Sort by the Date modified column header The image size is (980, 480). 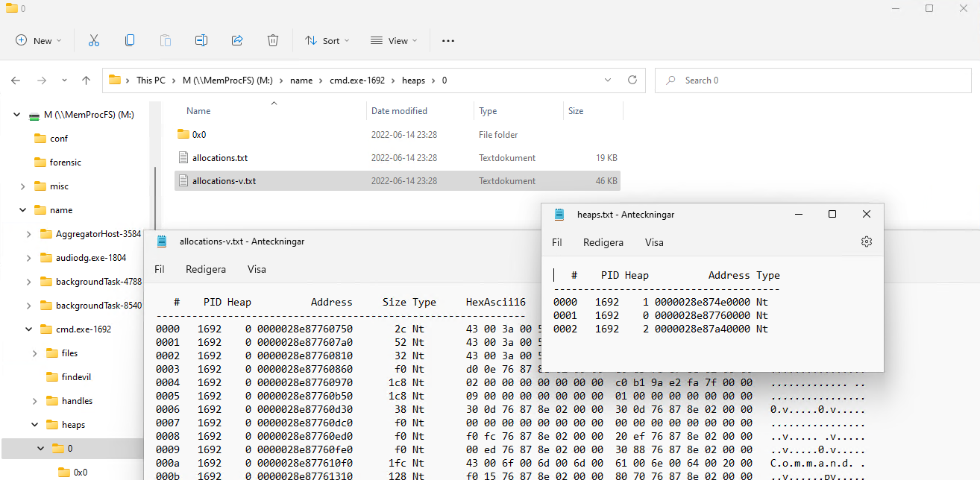click(x=399, y=111)
